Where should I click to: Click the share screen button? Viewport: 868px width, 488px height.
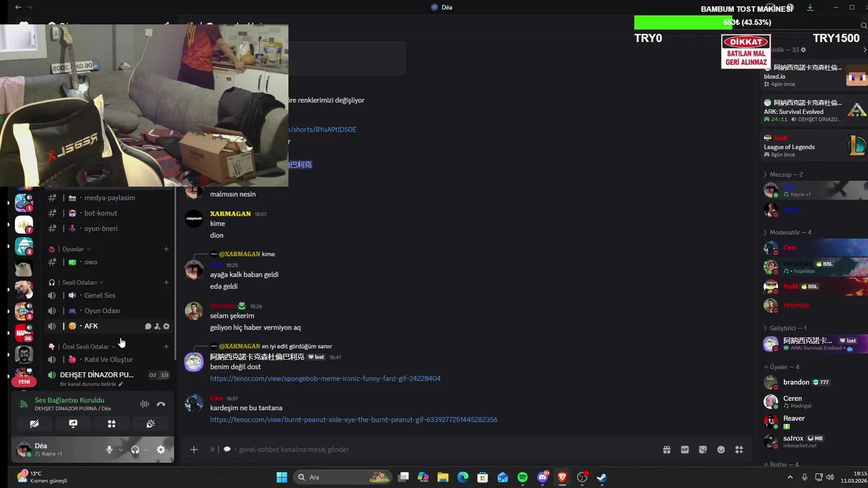[73, 424]
